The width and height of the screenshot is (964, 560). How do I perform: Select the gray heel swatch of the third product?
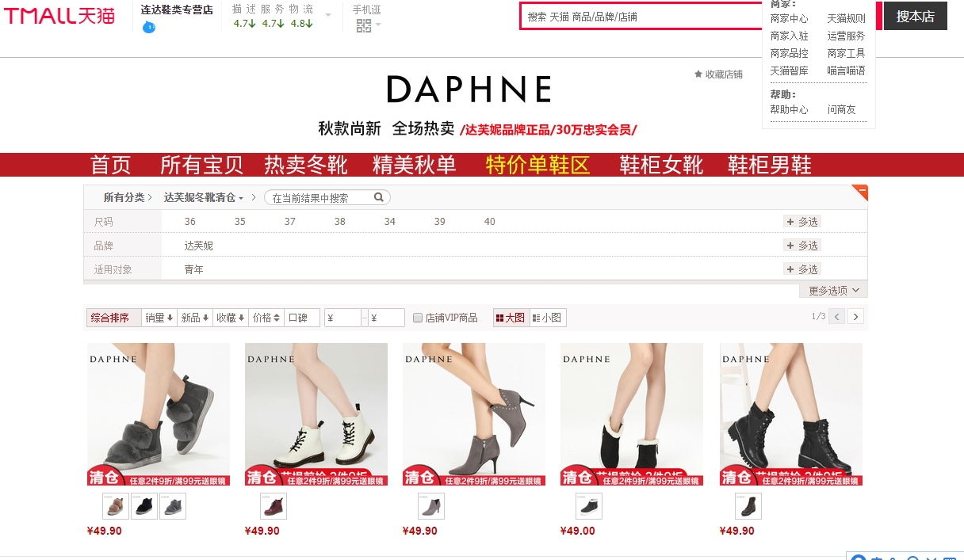click(x=431, y=506)
